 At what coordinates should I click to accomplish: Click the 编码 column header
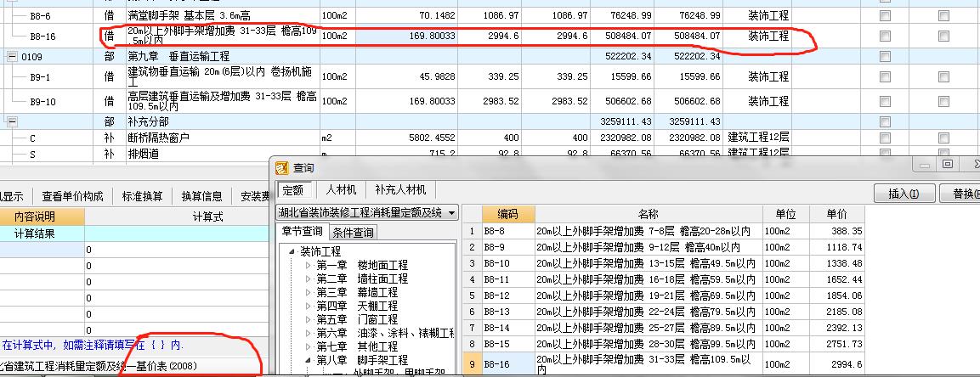click(507, 214)
